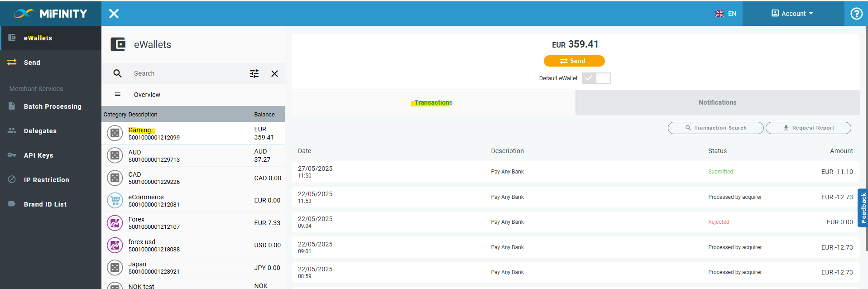
Task: Open eWallets in the sidebar menu
Action: (51, 38)
